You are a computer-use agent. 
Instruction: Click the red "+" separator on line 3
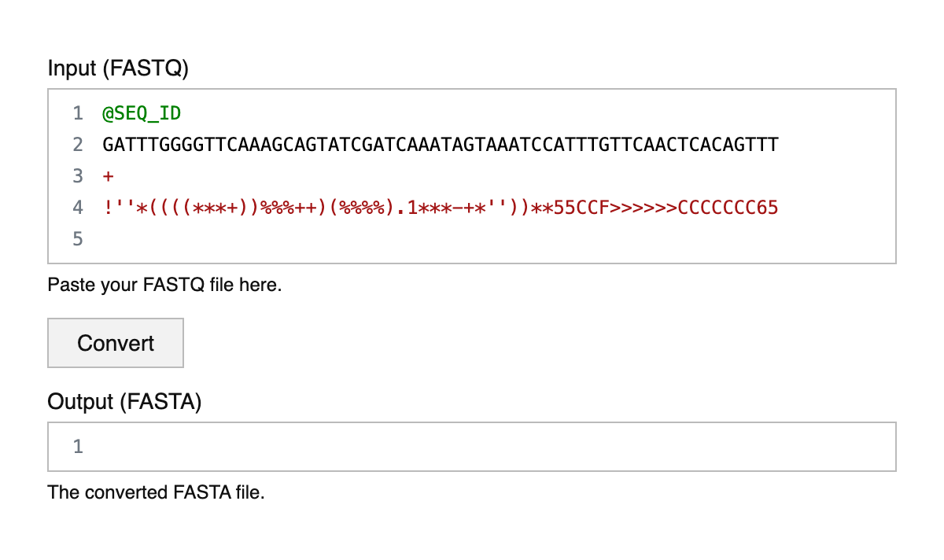coord(108,176)
